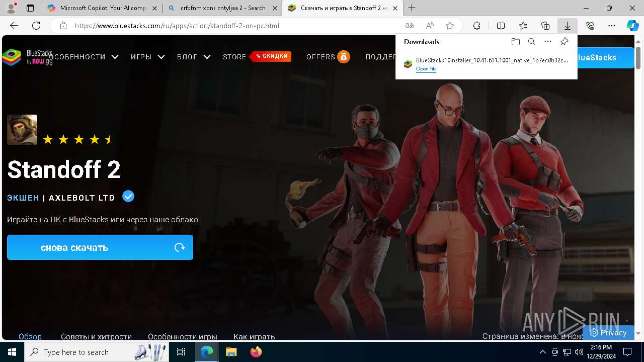Click the star rating
644x362 pixels.
77,139
